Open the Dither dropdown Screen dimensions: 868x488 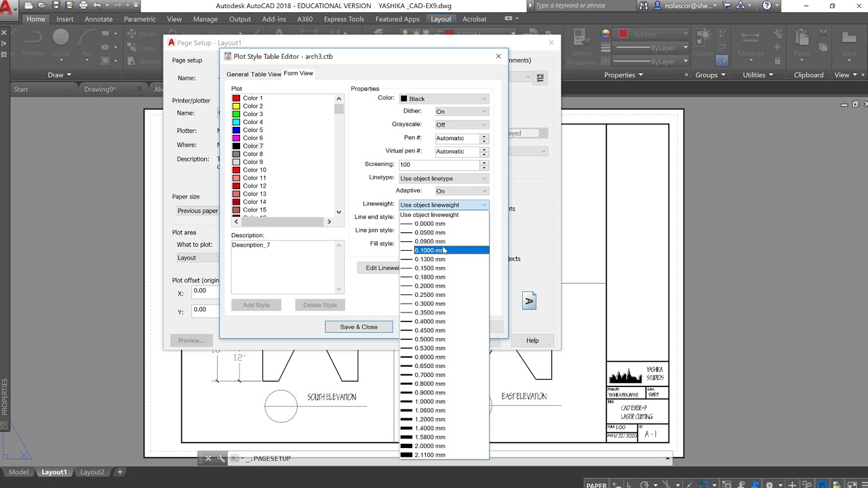[x=461, y=112]
